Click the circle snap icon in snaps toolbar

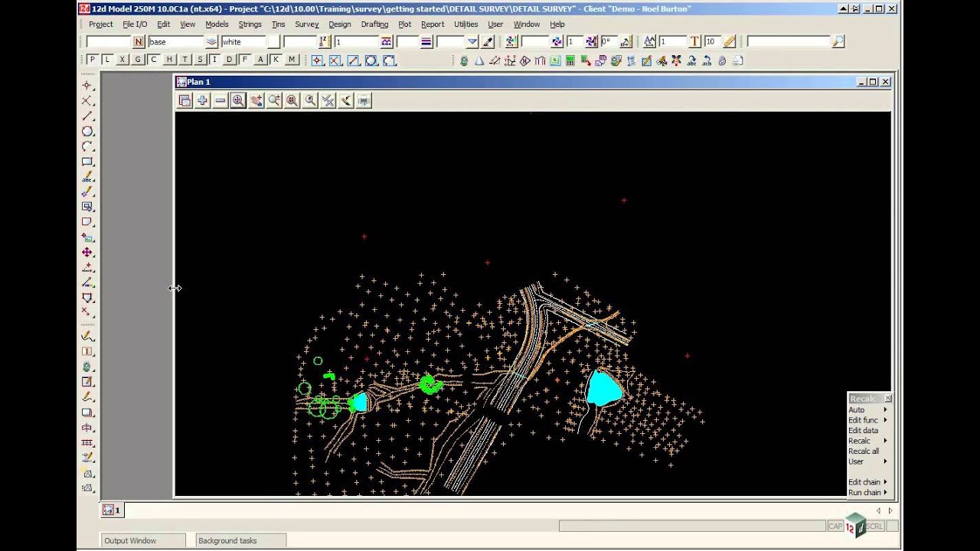click(x=371, y=60)
